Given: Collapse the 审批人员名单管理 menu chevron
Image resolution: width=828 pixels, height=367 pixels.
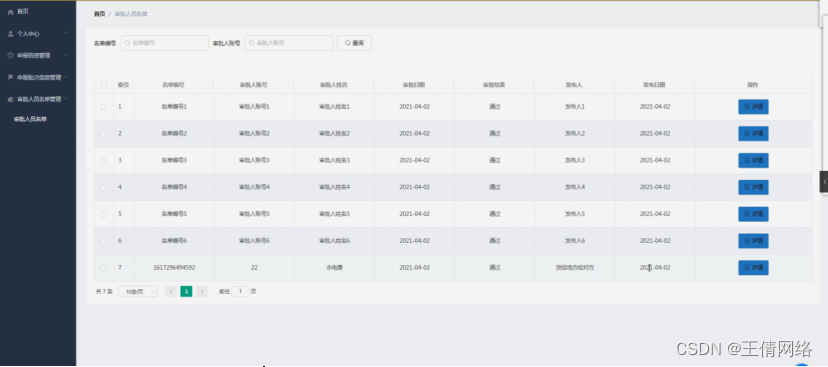Looking at the screenshot, I should pyautogui.click(x=66, y=99).
